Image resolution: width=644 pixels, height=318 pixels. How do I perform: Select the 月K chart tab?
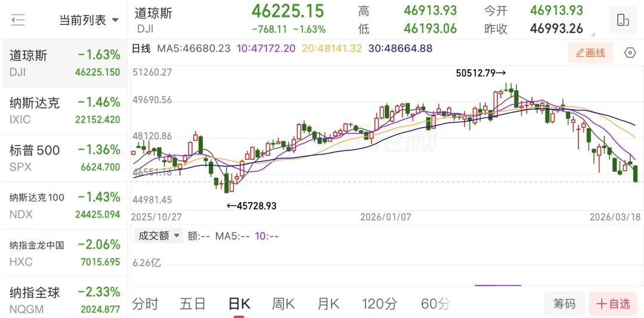pyautogui.click(x=328, y=304)
